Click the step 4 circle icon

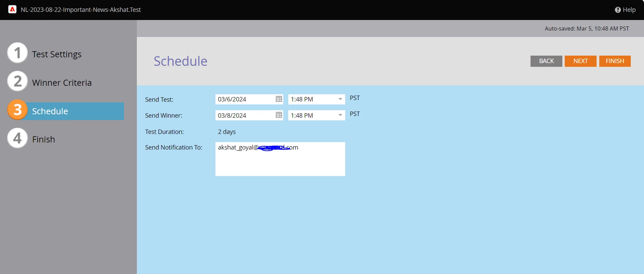point(17,138)
